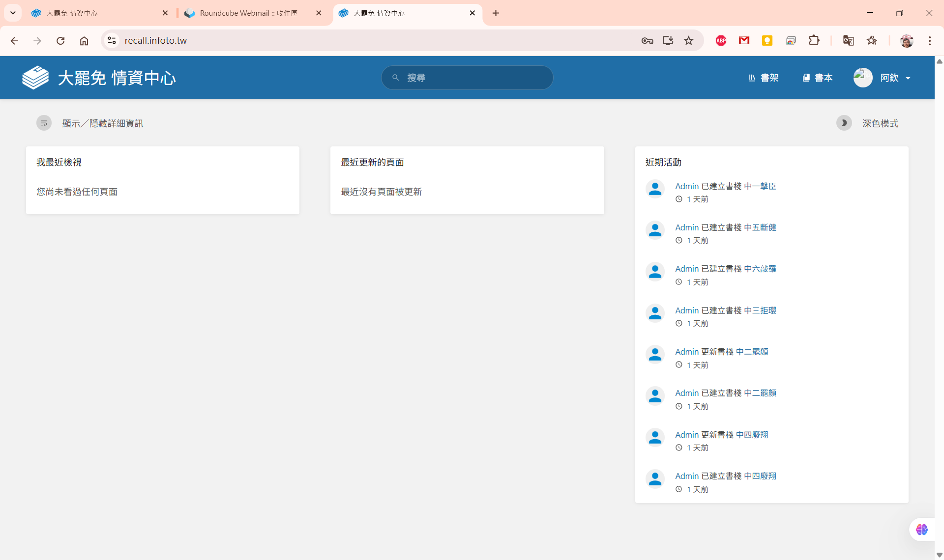Open the 中一擊臣 shelf link
Image resolution: width=944 pixels, height=560 pixels.
coord(760,186)
